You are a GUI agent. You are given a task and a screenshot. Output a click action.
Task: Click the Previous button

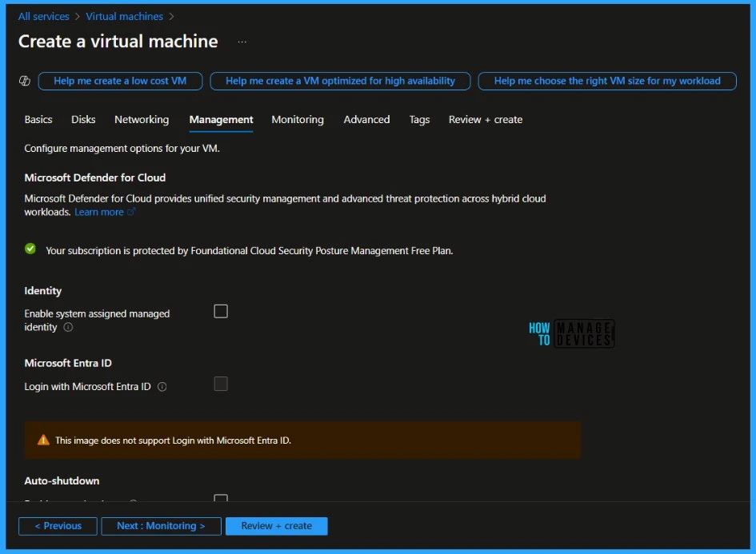[x=58, y=526]
